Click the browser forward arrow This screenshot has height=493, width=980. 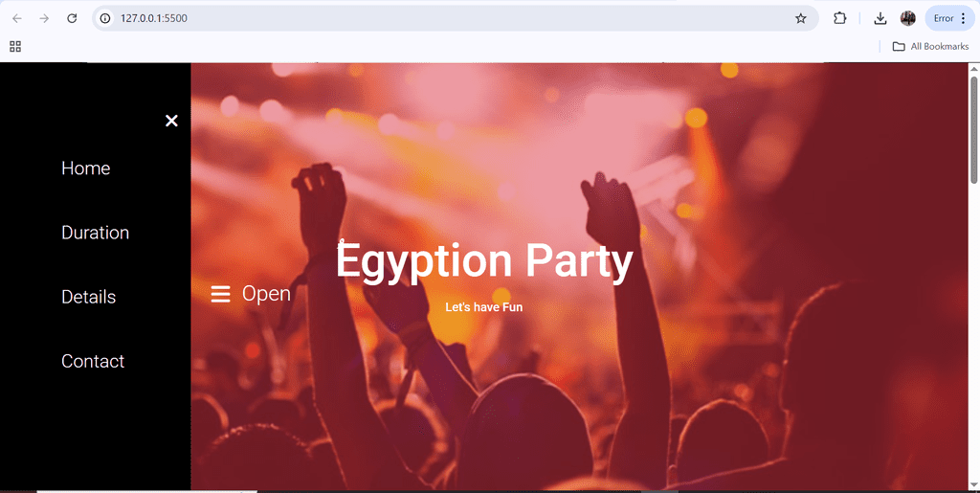(x=44, y=18)
